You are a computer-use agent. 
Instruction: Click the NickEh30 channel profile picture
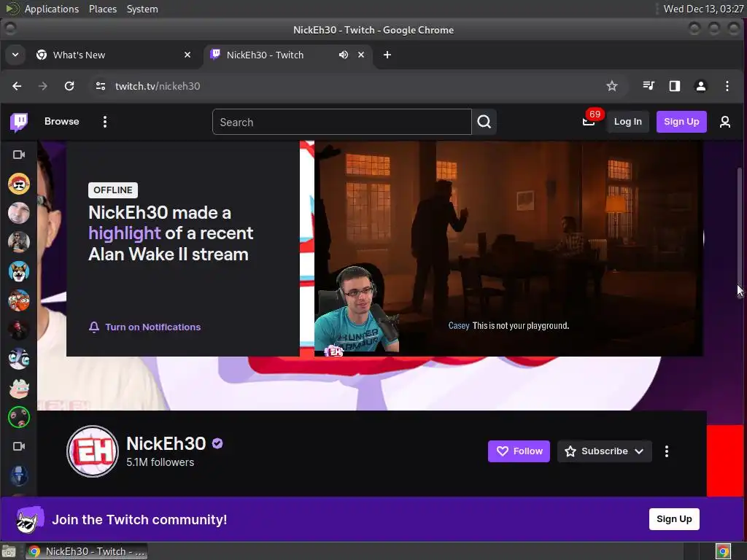(93, 451)
